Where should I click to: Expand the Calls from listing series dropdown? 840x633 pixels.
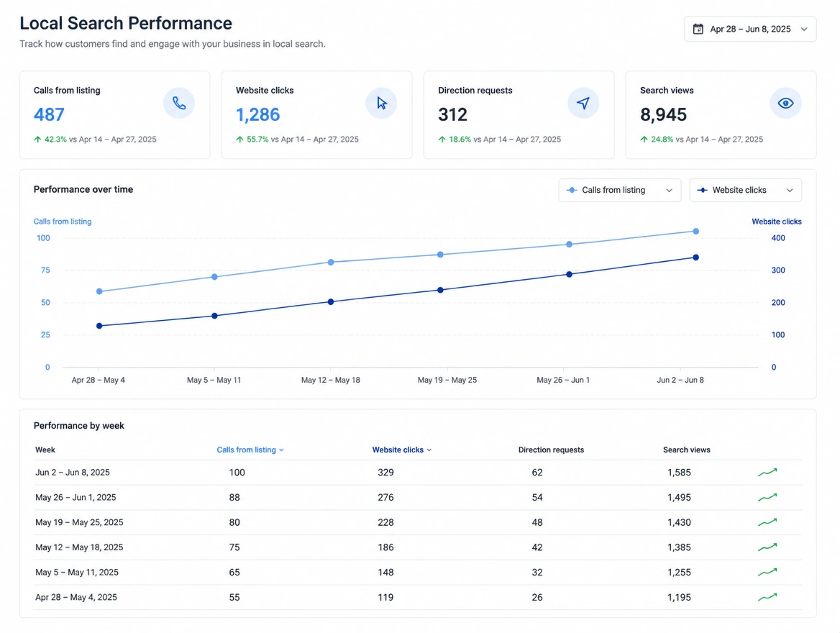coord(620,191)
